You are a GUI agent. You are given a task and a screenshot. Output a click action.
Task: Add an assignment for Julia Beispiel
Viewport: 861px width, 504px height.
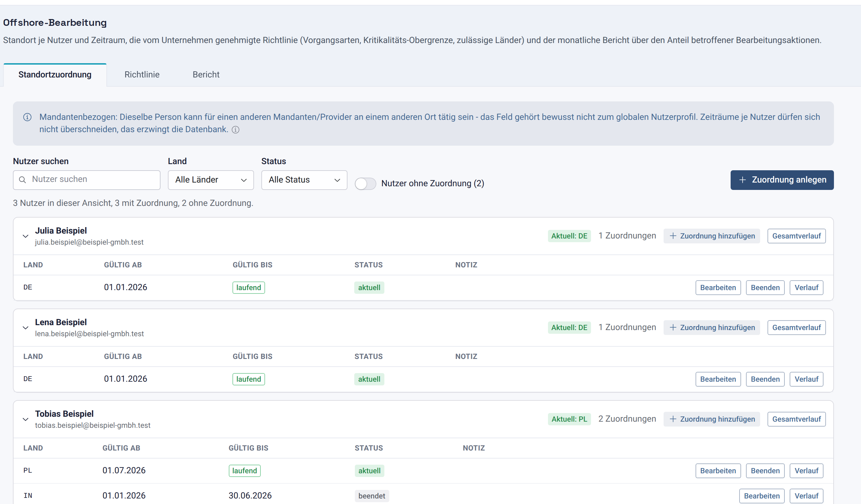coord(712,236)
